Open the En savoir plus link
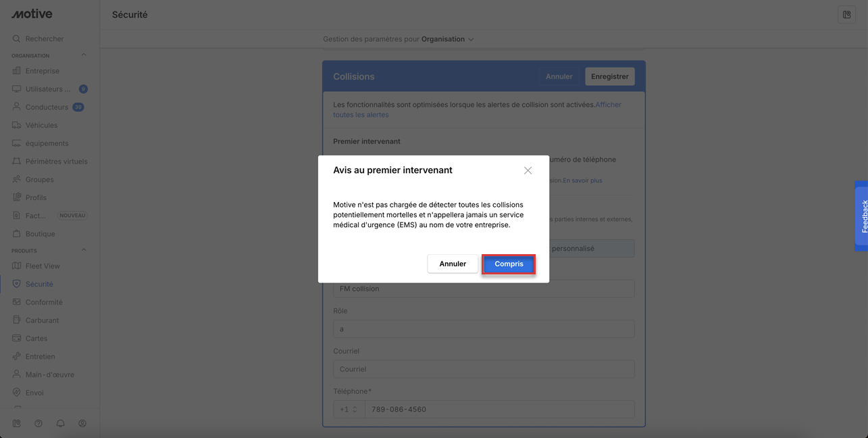This screenshot has height=438, width=868. pos(582,180)
